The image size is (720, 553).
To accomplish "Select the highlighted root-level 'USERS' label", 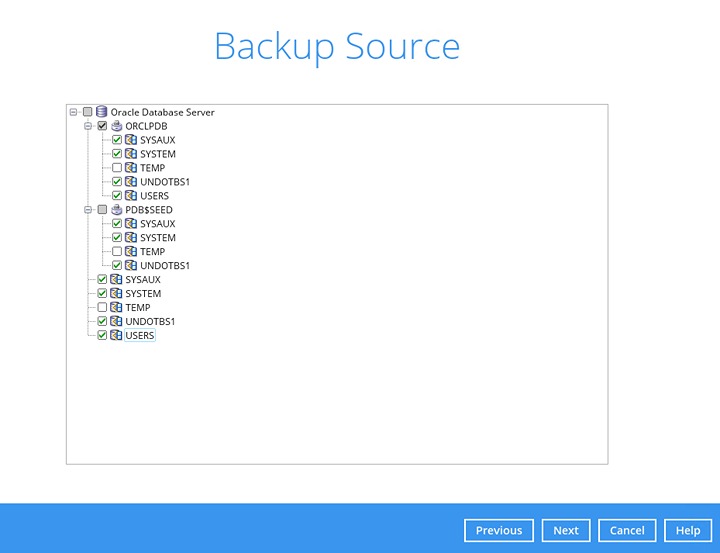I will click(140, 335).
